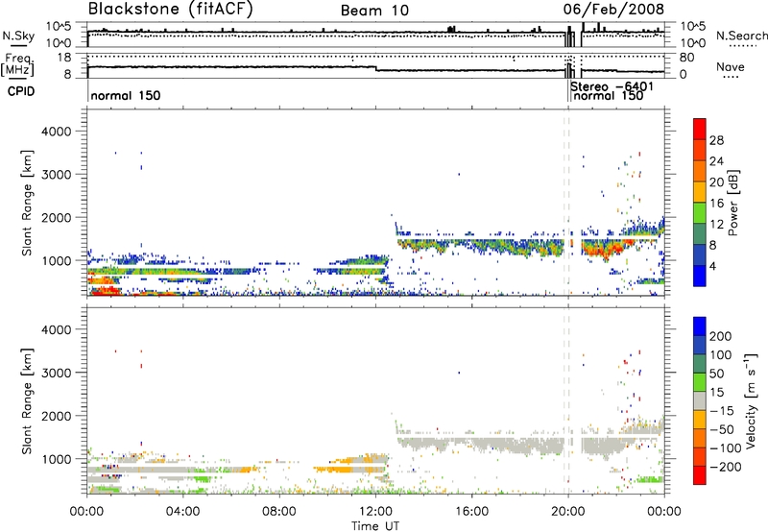Click the 'Velocity [m s-1]' color bar label

(x=751, y=401)
